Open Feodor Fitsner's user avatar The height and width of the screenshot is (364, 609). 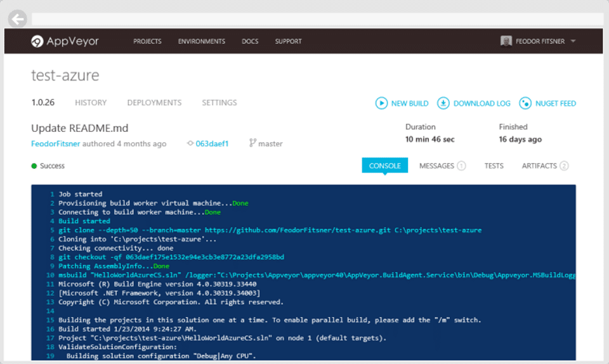[x=506, y=41]
